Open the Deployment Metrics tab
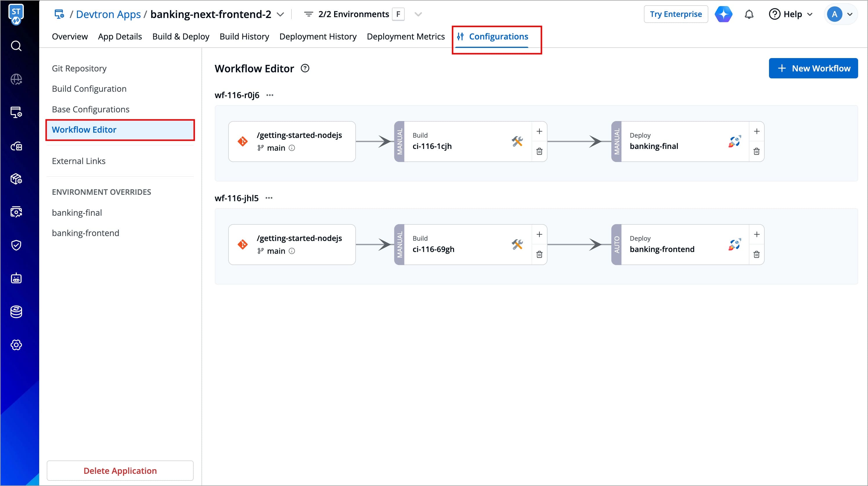This screenshot has height=486, width=868. coord(405,36)
